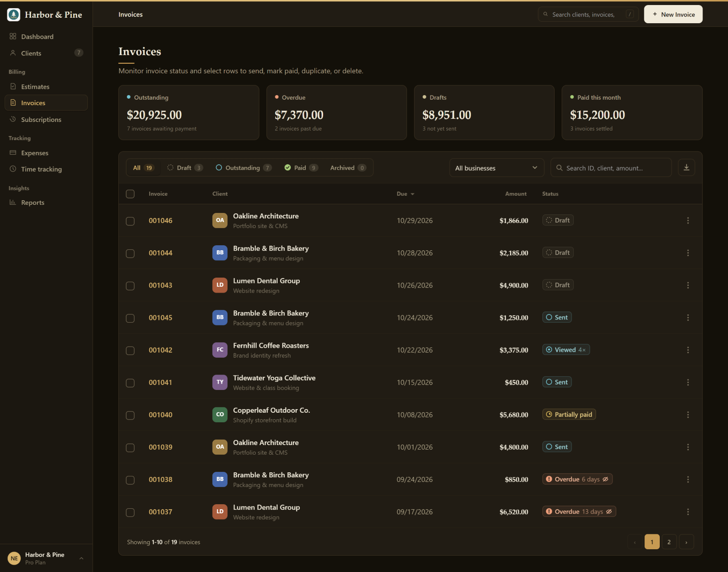Screen dimensions: 728x572
Task: Click the New Invoice button
Action: point(673,15)
